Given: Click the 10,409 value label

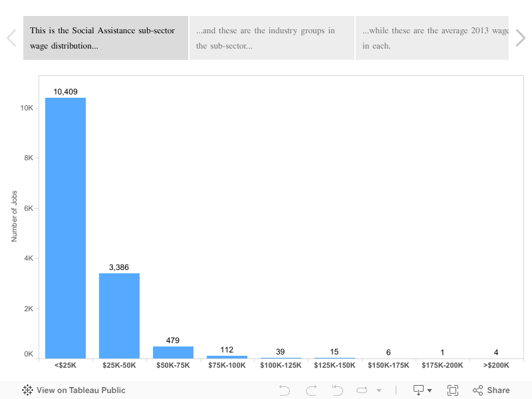Looking at the screenshot, I should pyautogui.click(x=65, y=92).
